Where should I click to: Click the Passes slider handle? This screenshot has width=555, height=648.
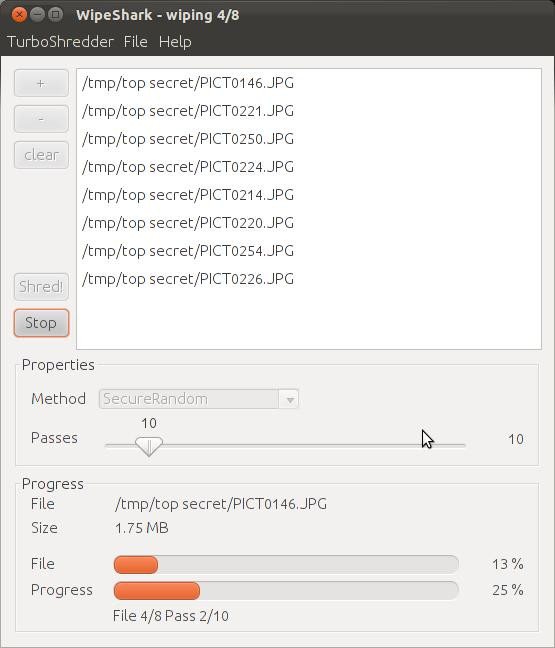(x=149, y=446)
